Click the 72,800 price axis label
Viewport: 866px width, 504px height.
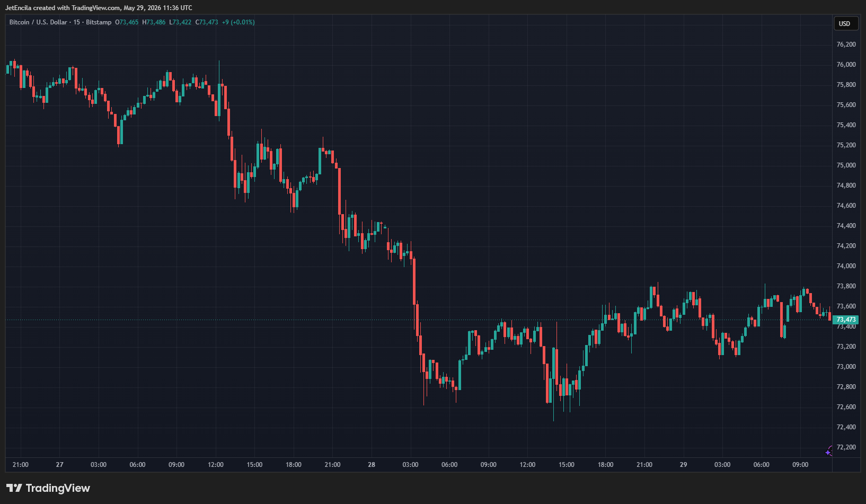coord(846,387)
